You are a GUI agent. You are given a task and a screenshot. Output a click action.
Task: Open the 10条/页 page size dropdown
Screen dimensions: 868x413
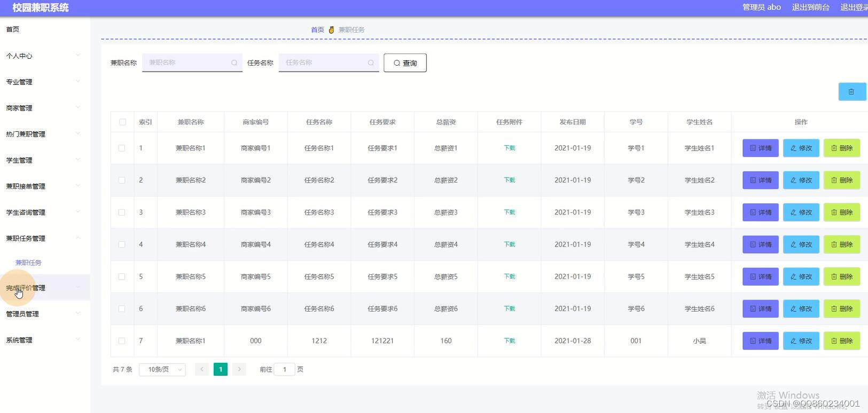(162, 369)
